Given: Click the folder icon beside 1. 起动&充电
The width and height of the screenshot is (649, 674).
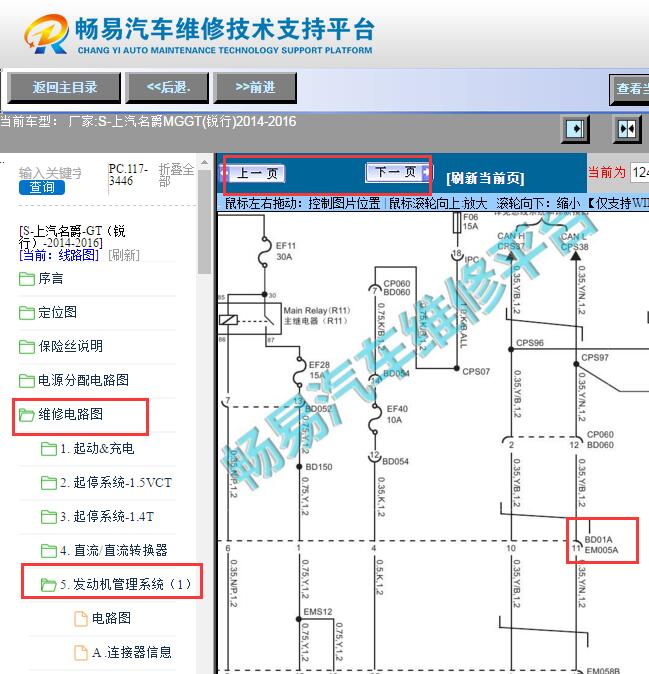Looking at the screenshot, I should pyautogui.click(x=49, y=449).
